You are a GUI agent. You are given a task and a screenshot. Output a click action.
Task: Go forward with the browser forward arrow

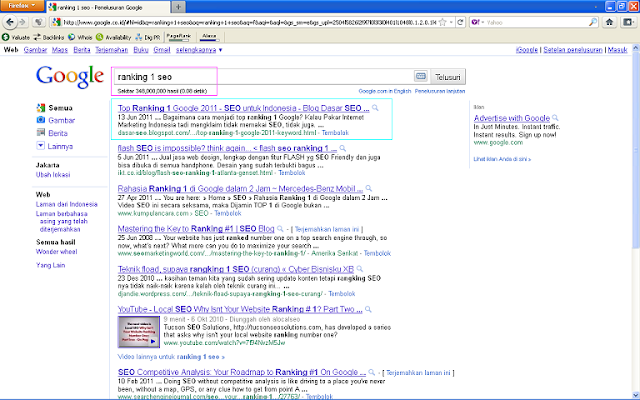(22, 22)
